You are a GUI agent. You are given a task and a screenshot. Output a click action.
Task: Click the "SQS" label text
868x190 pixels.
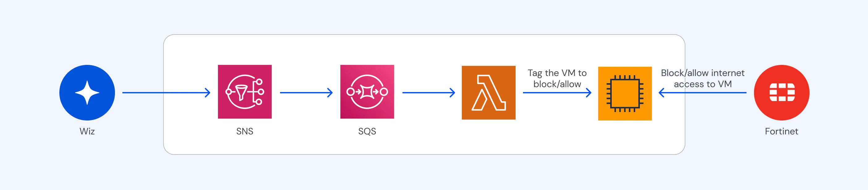pos(367,131)
